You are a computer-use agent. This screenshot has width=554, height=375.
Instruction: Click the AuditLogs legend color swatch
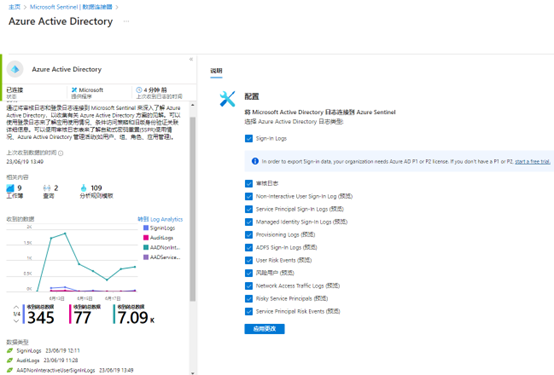coord(146,238)
